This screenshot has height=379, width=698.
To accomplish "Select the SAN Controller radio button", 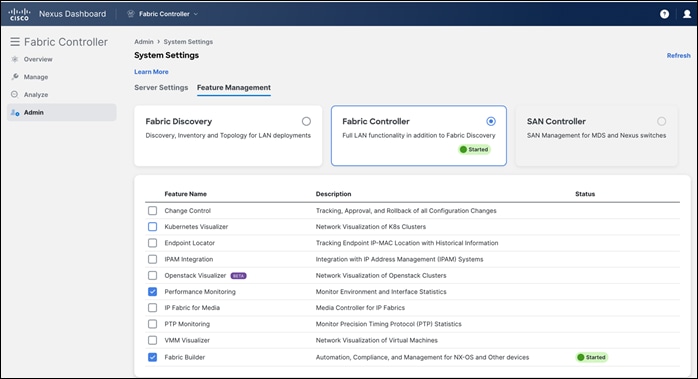I will pos(661,121).
